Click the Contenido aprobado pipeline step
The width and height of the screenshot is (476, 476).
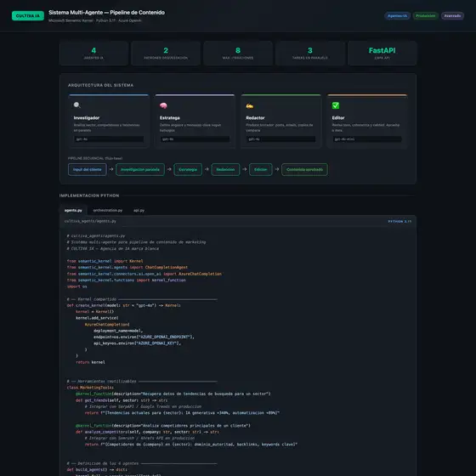click(x=304, y=169)
